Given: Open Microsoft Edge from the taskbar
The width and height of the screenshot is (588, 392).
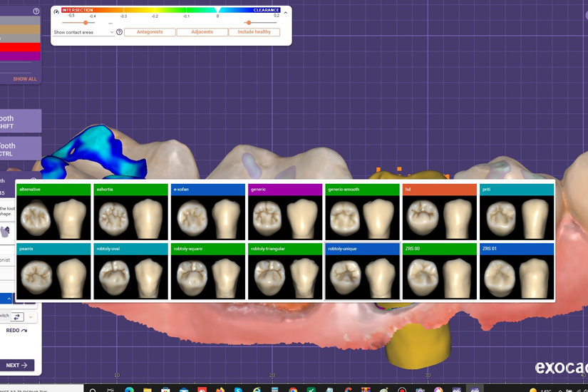Looking at the screenshot, I should [x=129, y=390].
